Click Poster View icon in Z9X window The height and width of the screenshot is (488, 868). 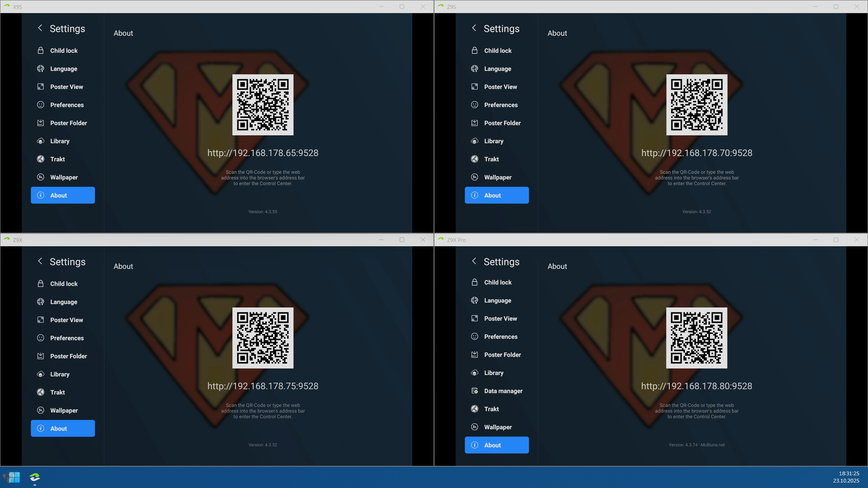tap(40, 320)
